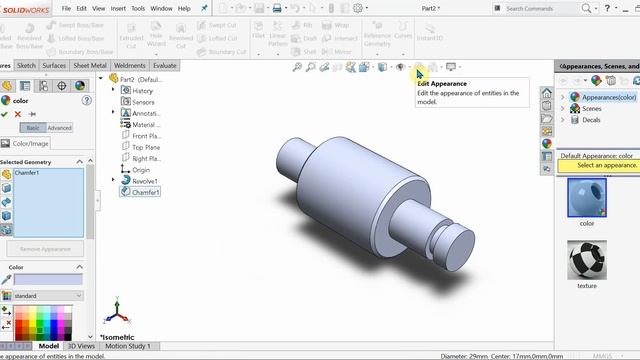
Task: Click the Print icon in title toolbar
Action: (x=277, y=8)
